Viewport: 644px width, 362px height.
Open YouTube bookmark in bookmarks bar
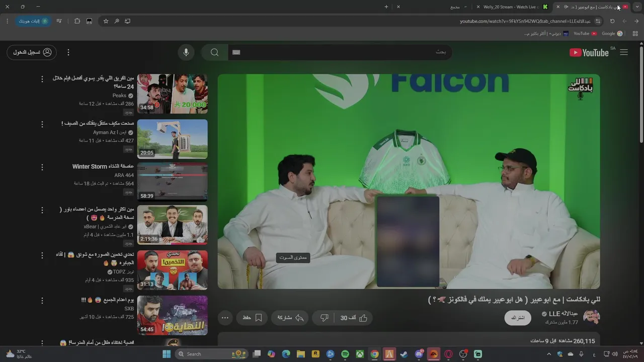pos(585,34)
